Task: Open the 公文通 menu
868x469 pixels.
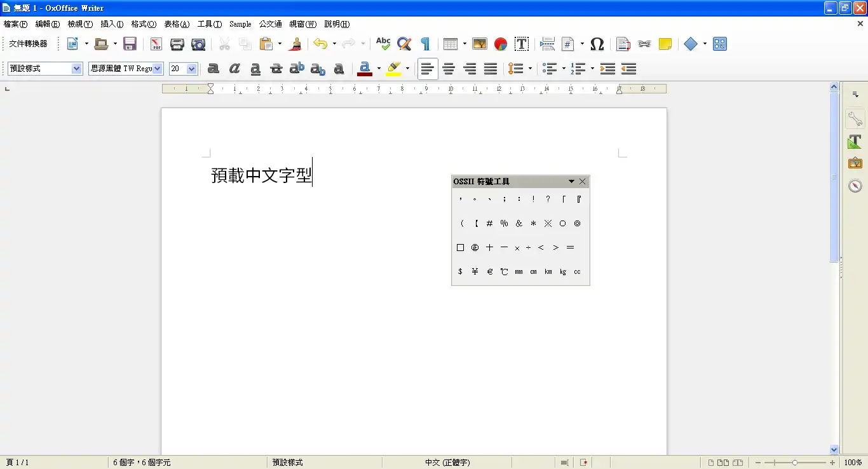Action: click(x=270, y=24)
